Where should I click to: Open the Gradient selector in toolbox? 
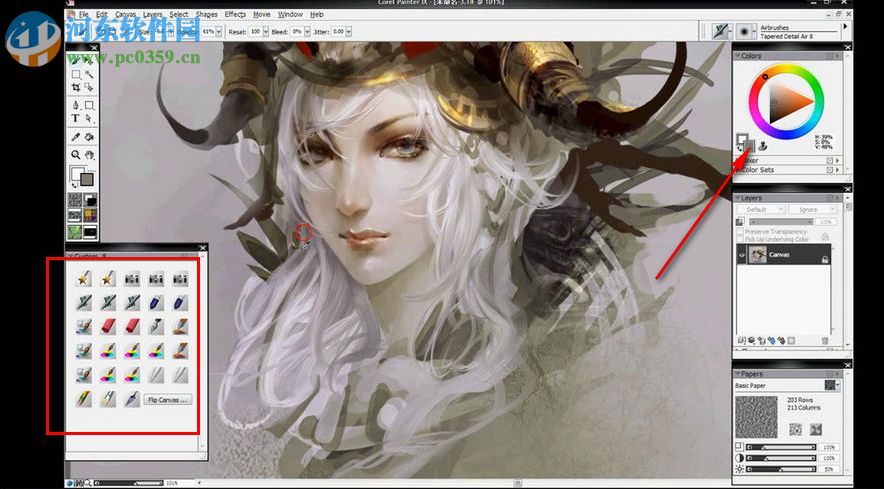tap(90, 200)
